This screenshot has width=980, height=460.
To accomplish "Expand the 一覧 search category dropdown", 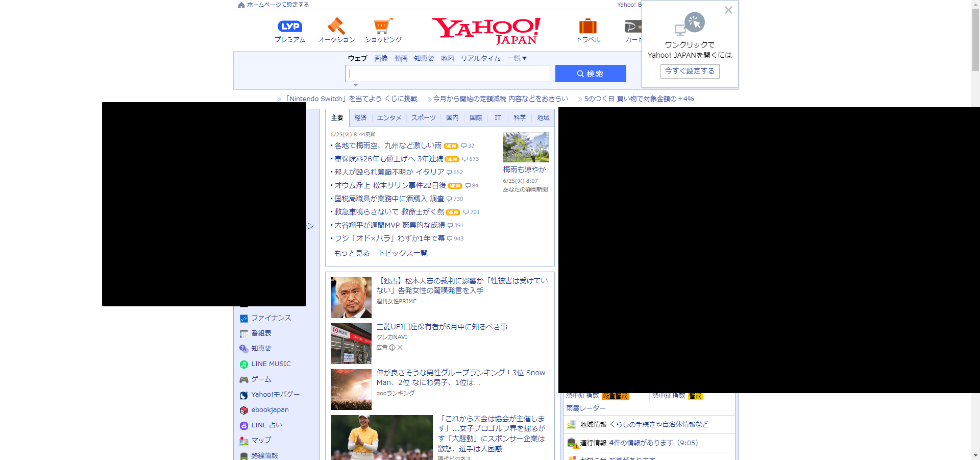I will [x=517, y=59].
